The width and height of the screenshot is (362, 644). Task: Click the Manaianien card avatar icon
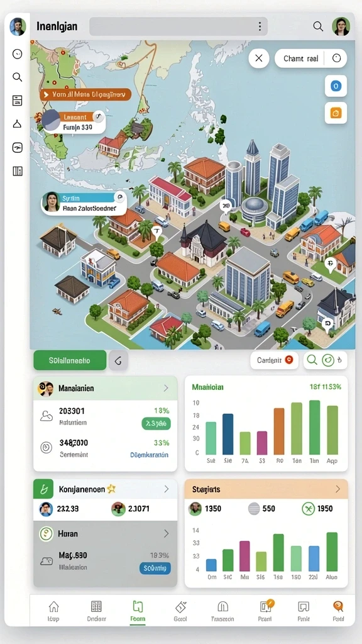tap(45, 389)
